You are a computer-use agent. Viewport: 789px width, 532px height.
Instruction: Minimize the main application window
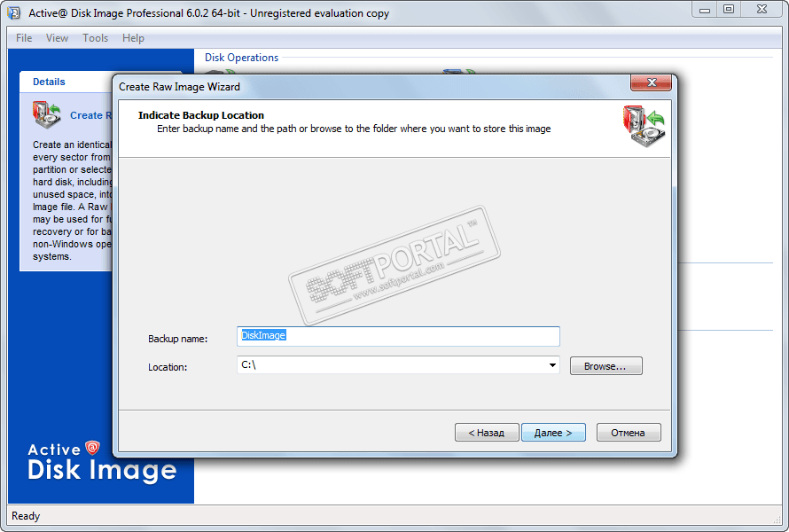705,10
